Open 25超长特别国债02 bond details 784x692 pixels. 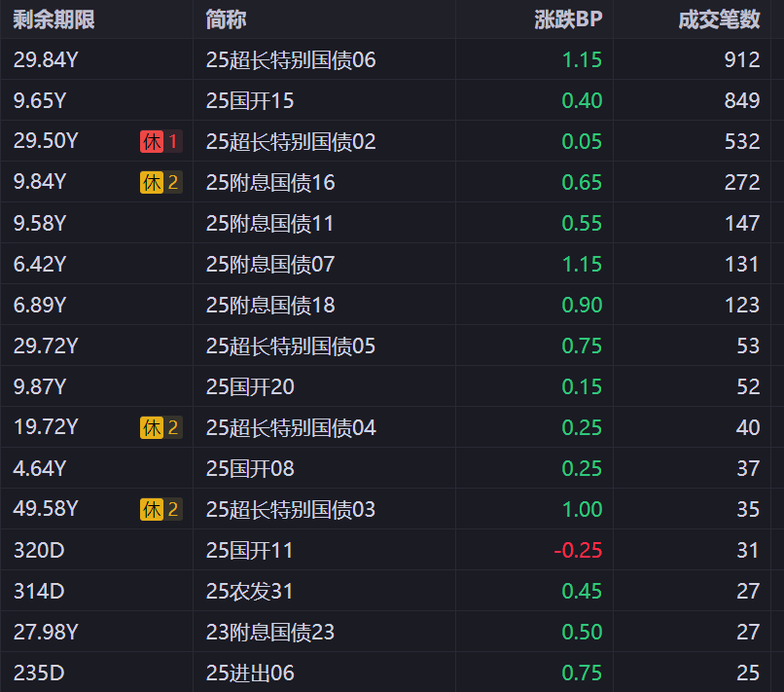coord(291,142)
